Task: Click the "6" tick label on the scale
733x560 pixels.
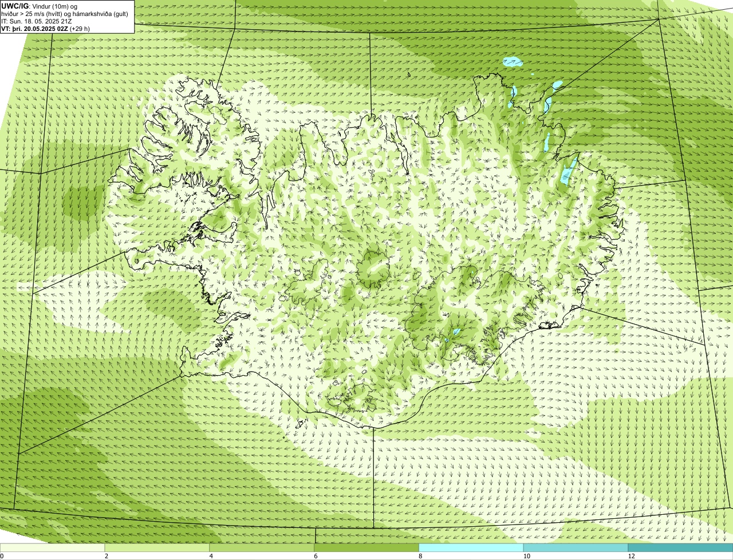Action: point(316,556)
